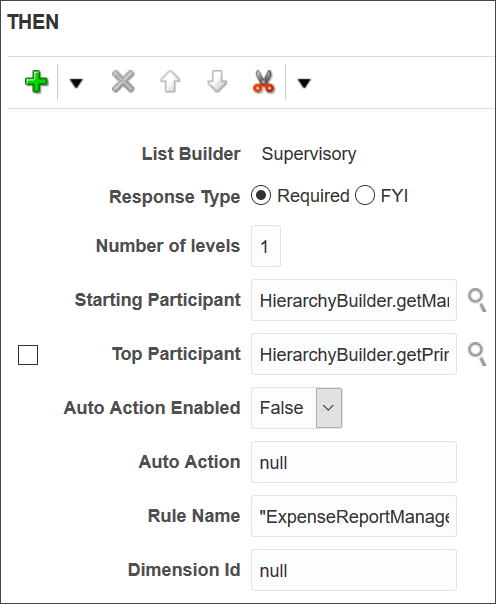Click the gray X delete icon
This screenshot has height=604, width=496.
(x=123, y=82)
